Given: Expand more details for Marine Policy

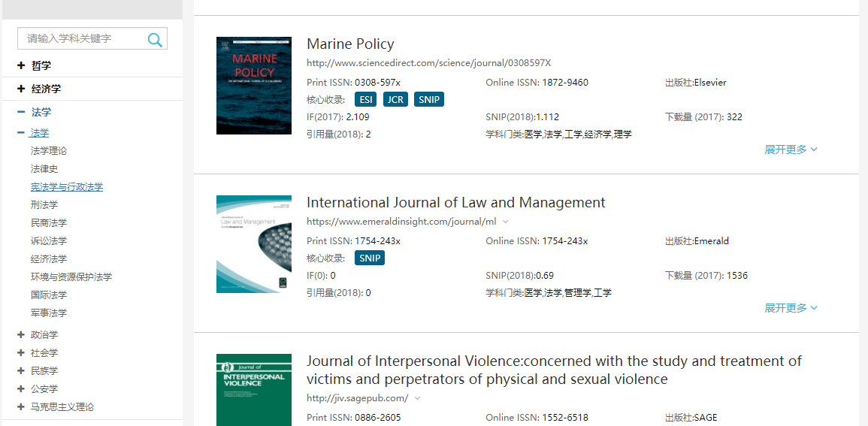Looking at the screenshot, I should [791, 150].
